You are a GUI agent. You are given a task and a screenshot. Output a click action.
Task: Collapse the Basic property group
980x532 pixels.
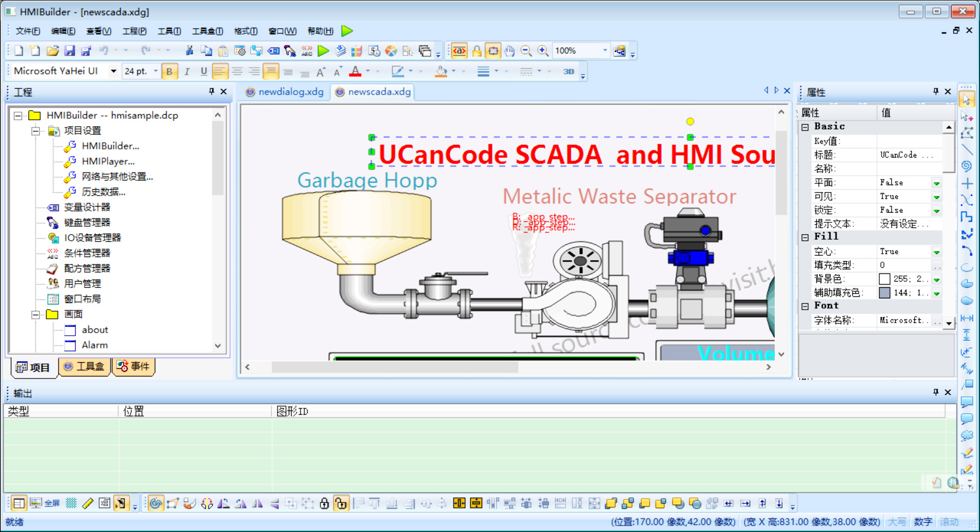pos(805,127)
